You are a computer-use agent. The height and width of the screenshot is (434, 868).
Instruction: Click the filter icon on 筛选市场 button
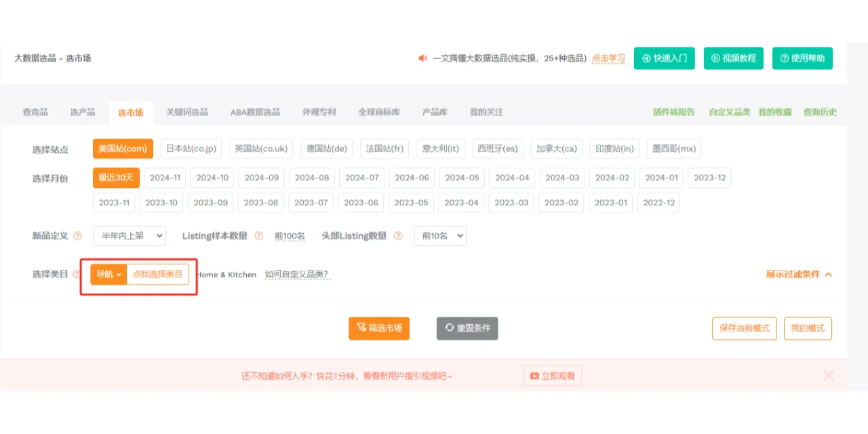[359, 328]
